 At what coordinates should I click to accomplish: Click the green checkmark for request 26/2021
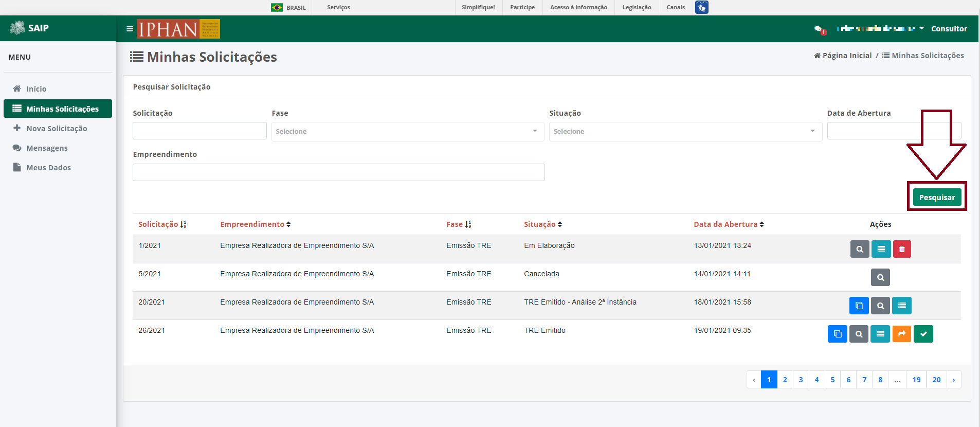coord(923,334)
